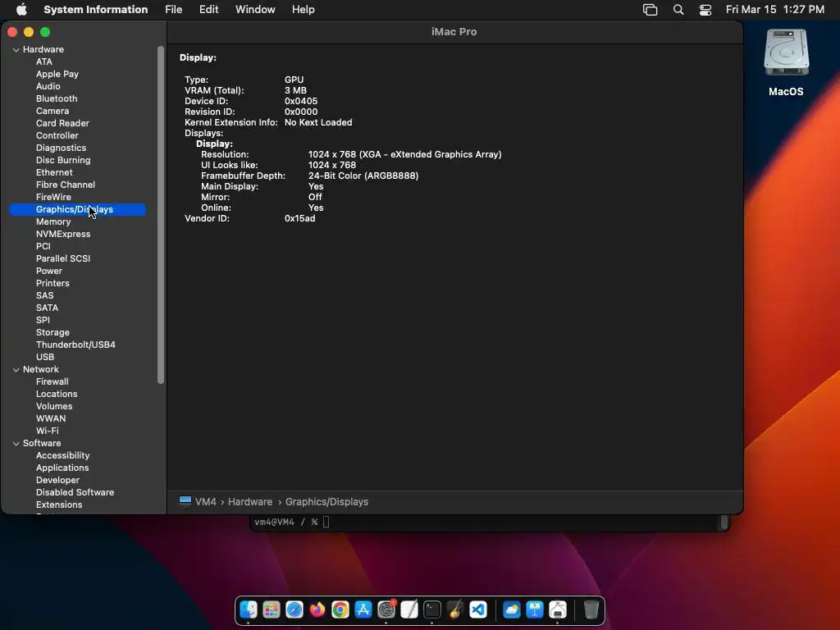Select Audio in the sidebar
The height and width of the screenshot is (630, 840).
(48, 86)
